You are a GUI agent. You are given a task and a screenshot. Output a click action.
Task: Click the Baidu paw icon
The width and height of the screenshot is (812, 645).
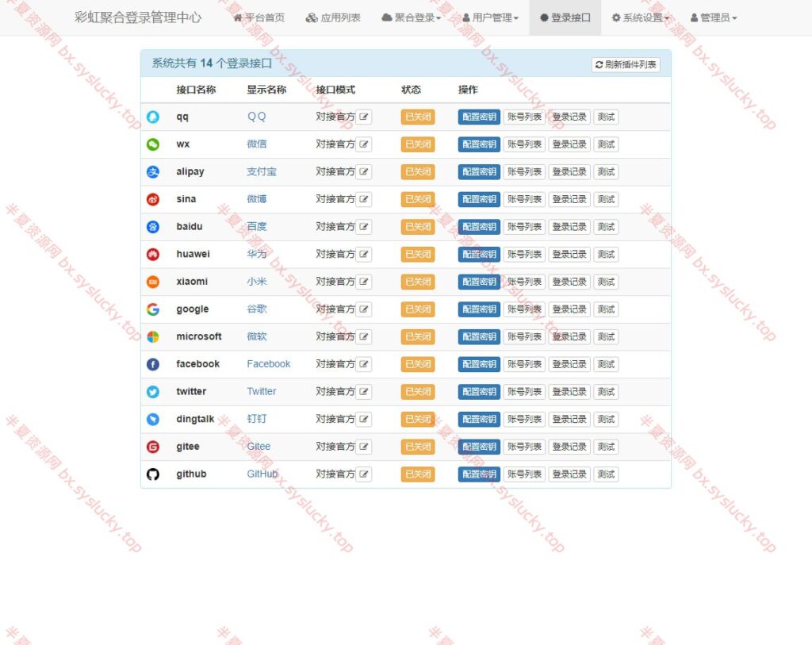pyautogui.click(x=153, y=227)
